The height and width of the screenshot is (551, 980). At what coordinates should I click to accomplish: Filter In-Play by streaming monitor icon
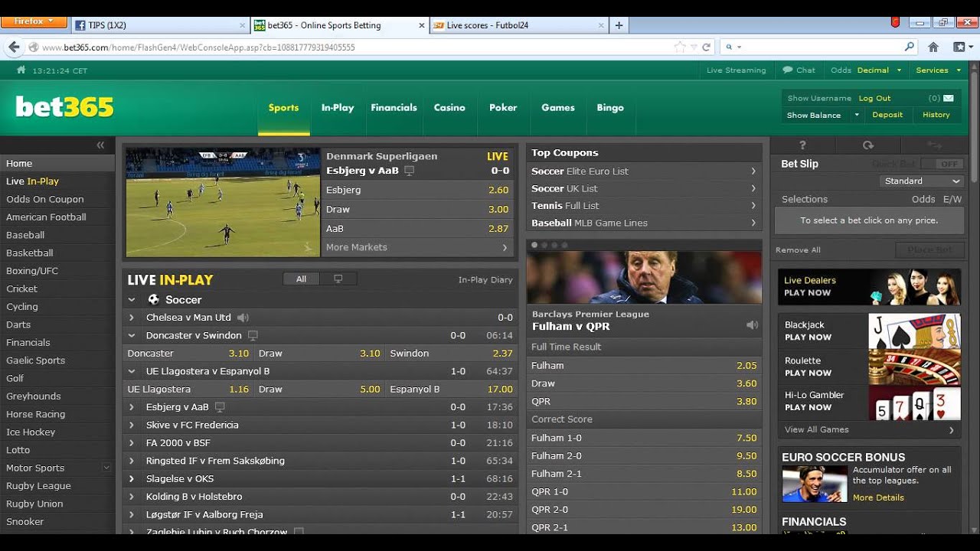pyautogui.click(x=338, y=279)
